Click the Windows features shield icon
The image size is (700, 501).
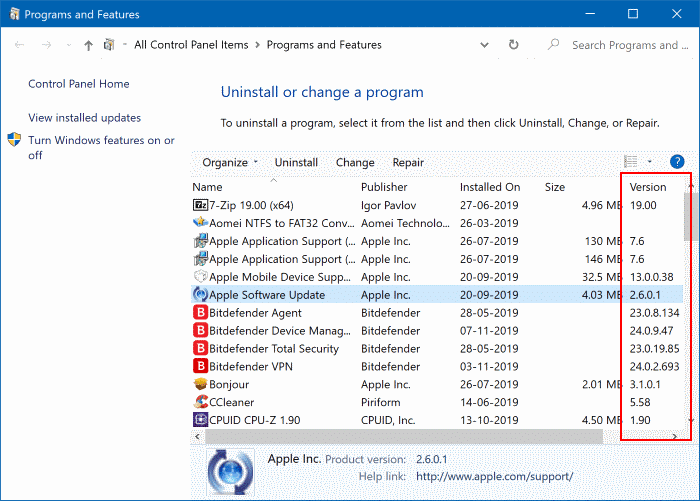coord(14,139)
